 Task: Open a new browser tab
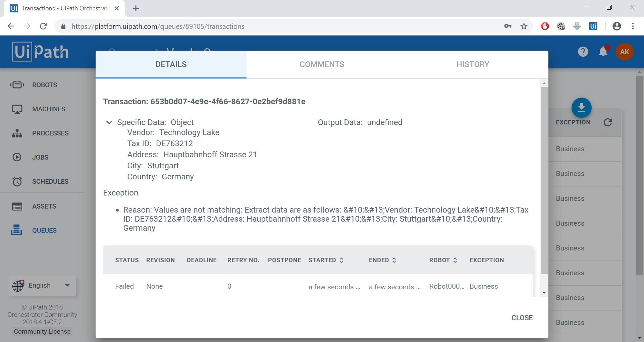click(x=136, y=8)
